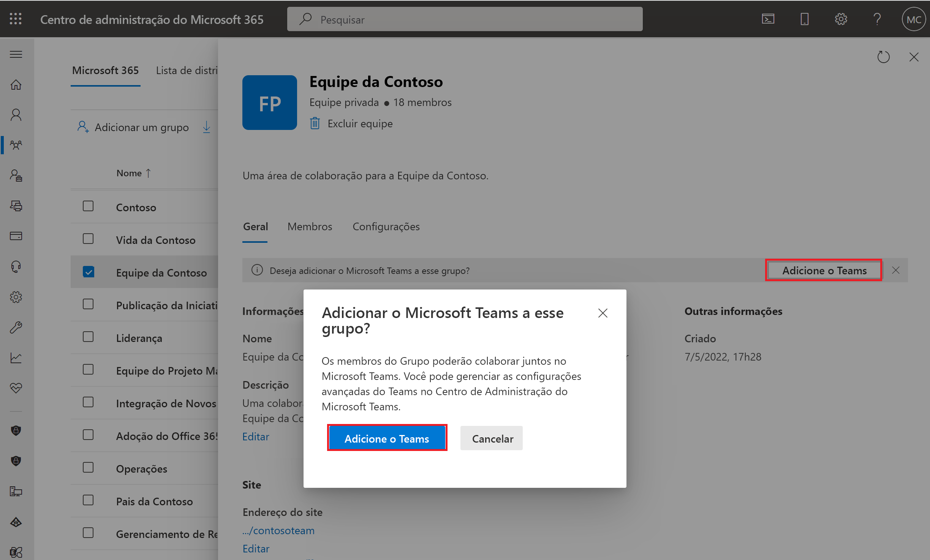
Task: Focus the Pesquisar search box
Action: click(465, 19)
